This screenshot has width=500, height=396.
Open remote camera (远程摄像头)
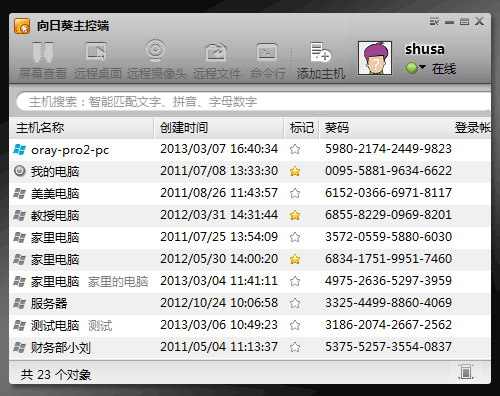click(x=156, y=60)
